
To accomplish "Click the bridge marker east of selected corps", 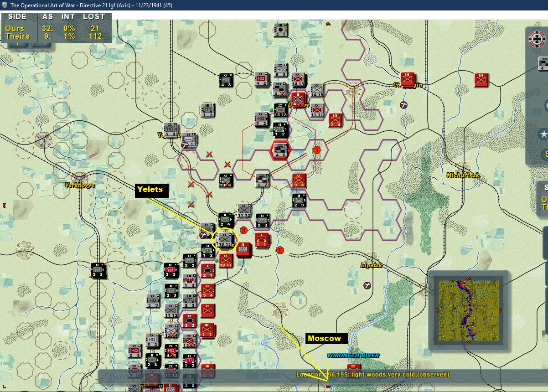I will (316, 150).
